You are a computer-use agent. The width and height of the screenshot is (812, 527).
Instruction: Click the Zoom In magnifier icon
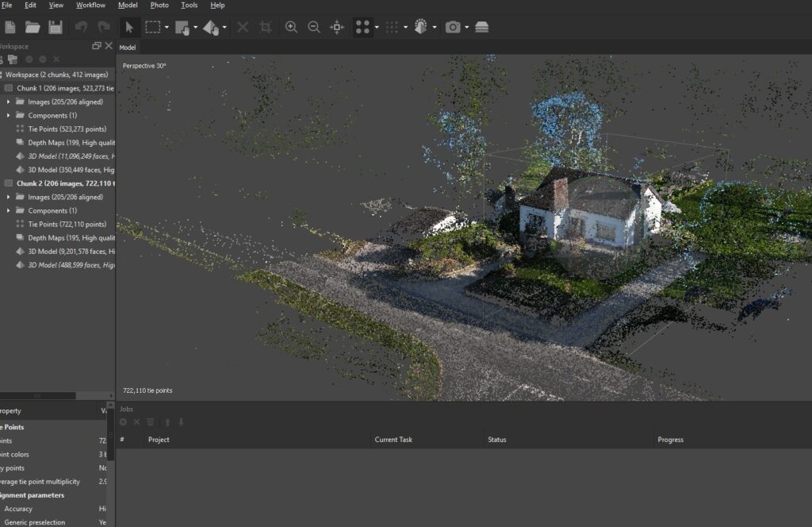pyautogui.click(x=291, y=27)
